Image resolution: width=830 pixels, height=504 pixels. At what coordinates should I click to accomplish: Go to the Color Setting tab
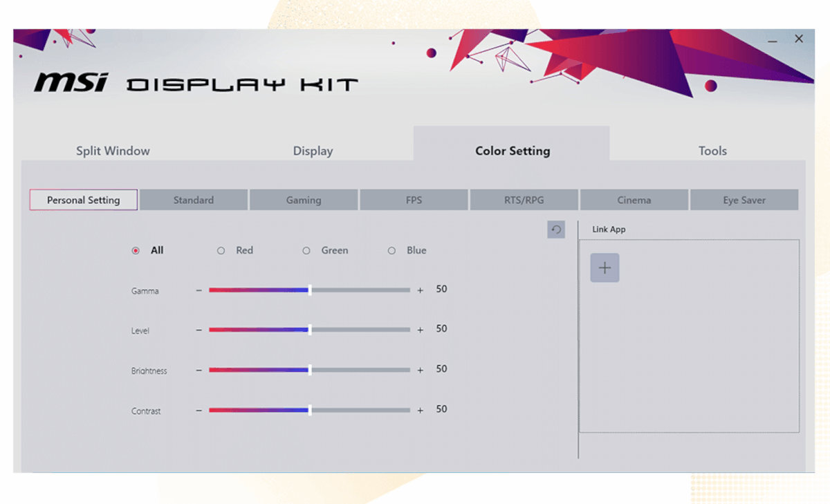point(512,144)
